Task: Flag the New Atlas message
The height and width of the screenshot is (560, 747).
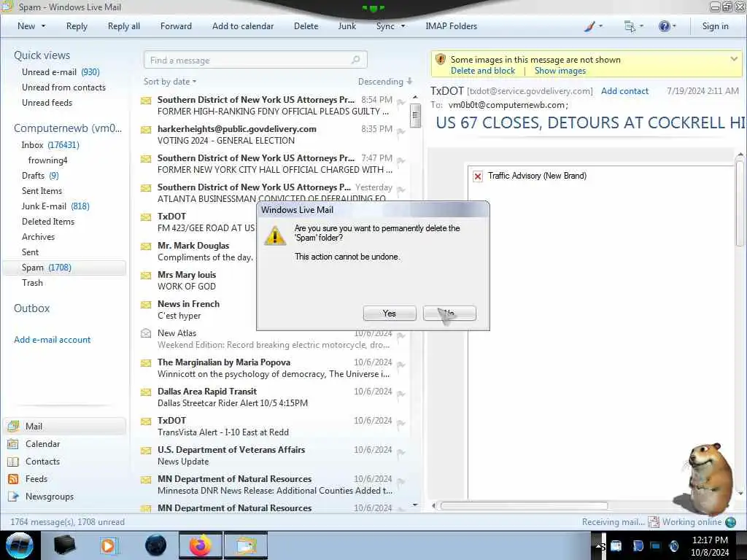Action: click(x=401, y=335)
